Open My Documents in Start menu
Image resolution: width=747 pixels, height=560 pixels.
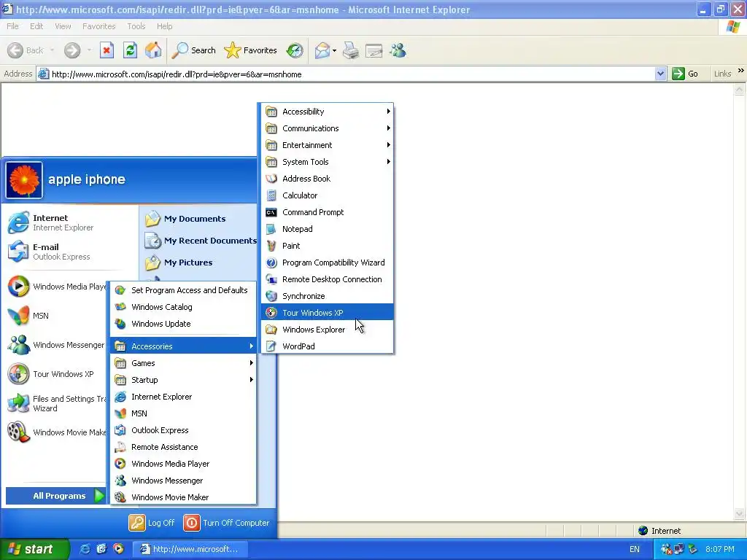(x=199, y=219)
